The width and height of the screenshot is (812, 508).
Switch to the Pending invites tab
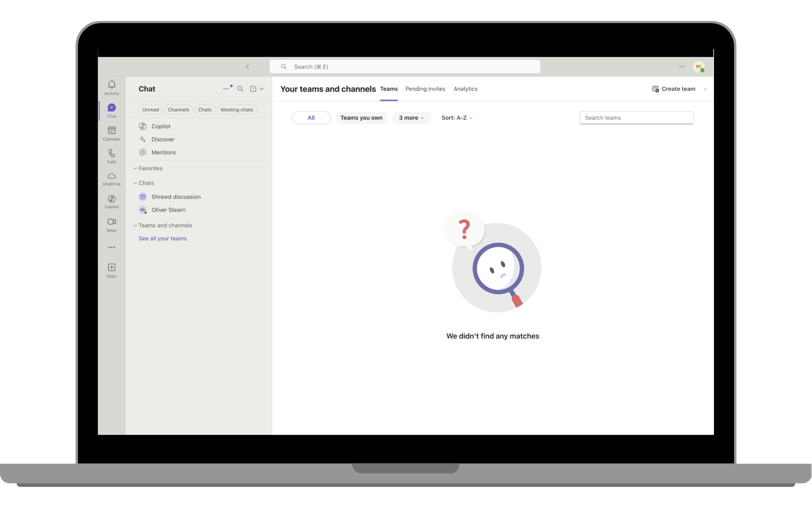(x=425, y=89)
